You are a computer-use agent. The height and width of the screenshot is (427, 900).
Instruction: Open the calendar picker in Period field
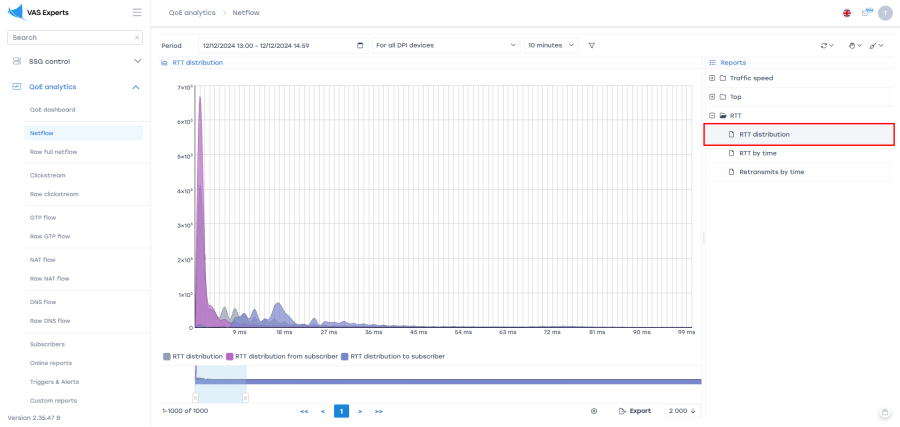[x=360, y=45]
